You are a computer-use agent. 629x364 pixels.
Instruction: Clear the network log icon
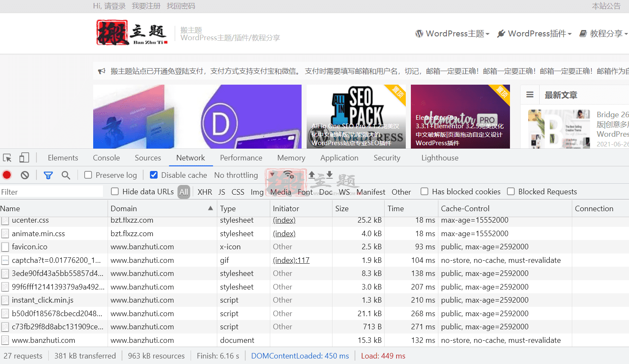pyautogui.click(x=25, y=175)
